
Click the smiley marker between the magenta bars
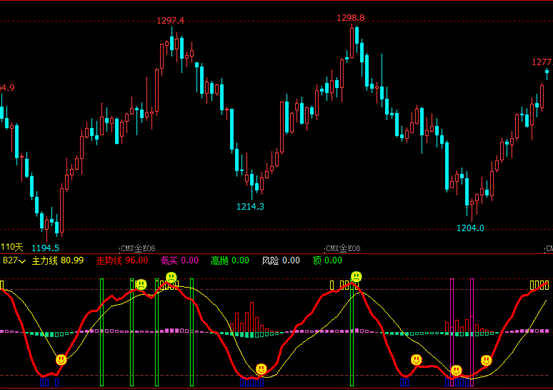point(456,370)
